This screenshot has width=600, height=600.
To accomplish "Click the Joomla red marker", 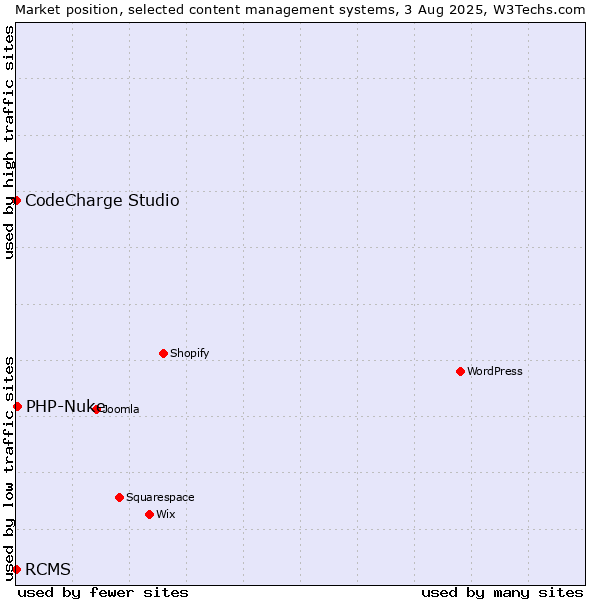I will click(x=96, y=409).
